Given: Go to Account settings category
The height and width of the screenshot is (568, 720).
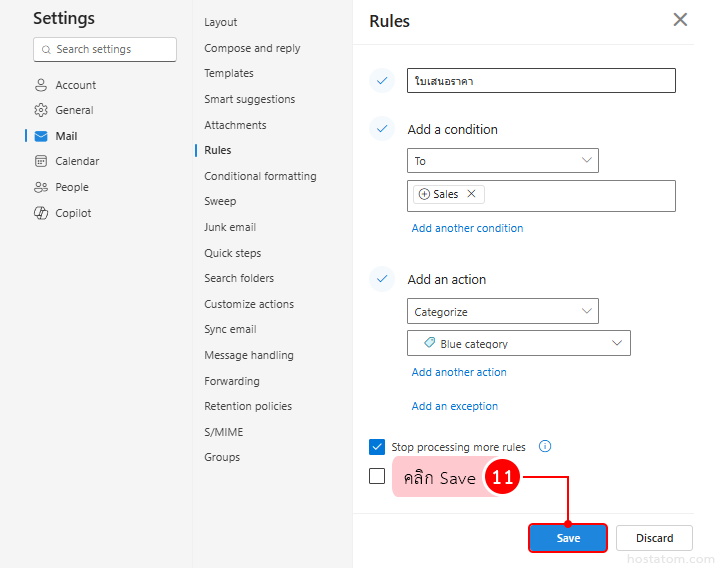Looking at the screenshot, I should click(x=75, y=85).
